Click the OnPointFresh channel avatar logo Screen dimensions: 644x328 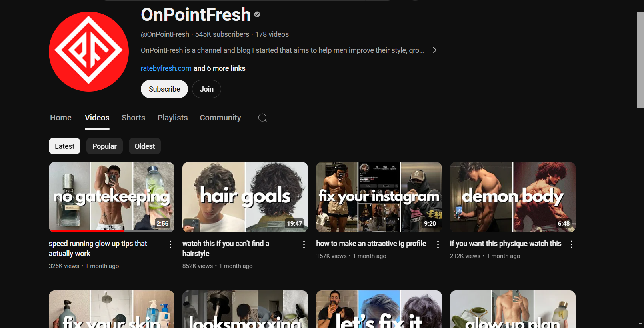[89, 52]
